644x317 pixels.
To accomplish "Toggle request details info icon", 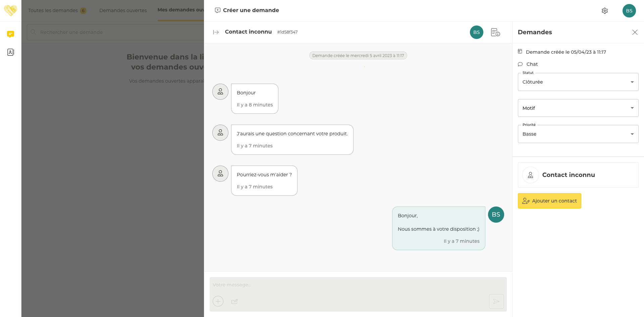I will point(495,32).
